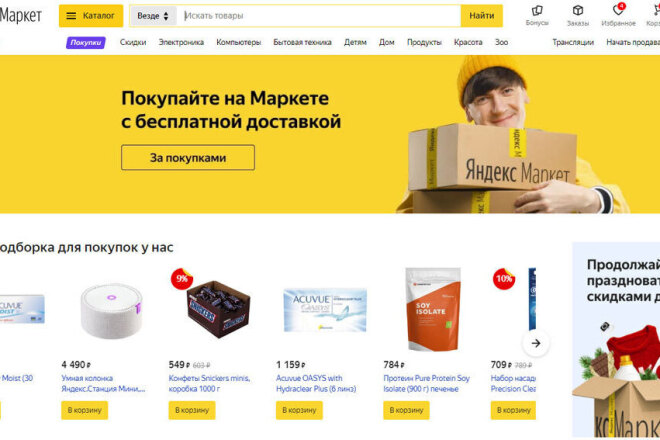Open the Заказы box icon
This screenshot has height=440, width=660.
tap(578, 11)
